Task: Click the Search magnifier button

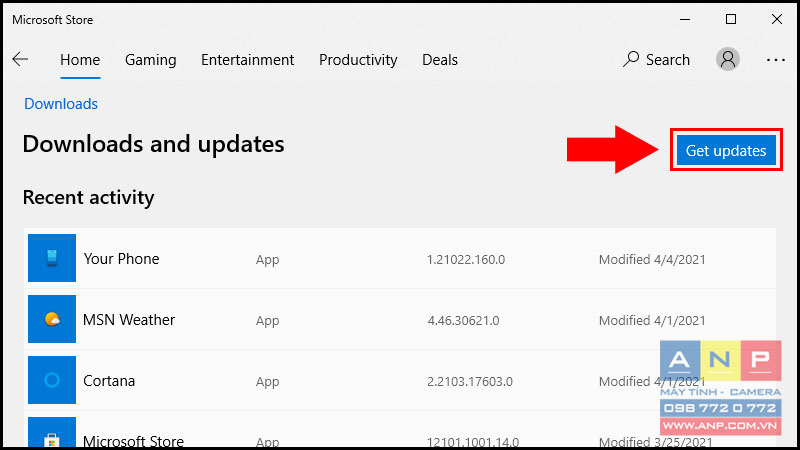Action: pos(656,60)
